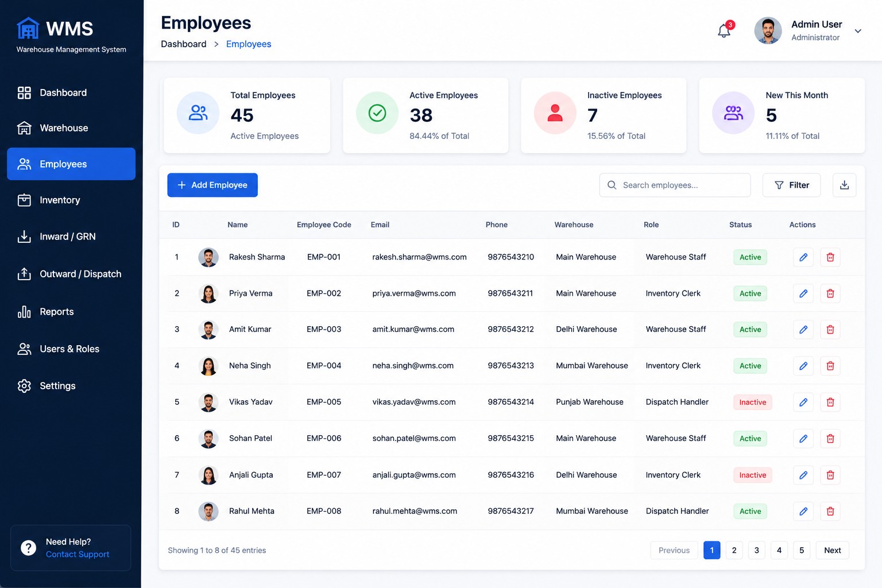Click the Need Help question mark icon
This screenshot has width=882, height=588.
point(28,548)
